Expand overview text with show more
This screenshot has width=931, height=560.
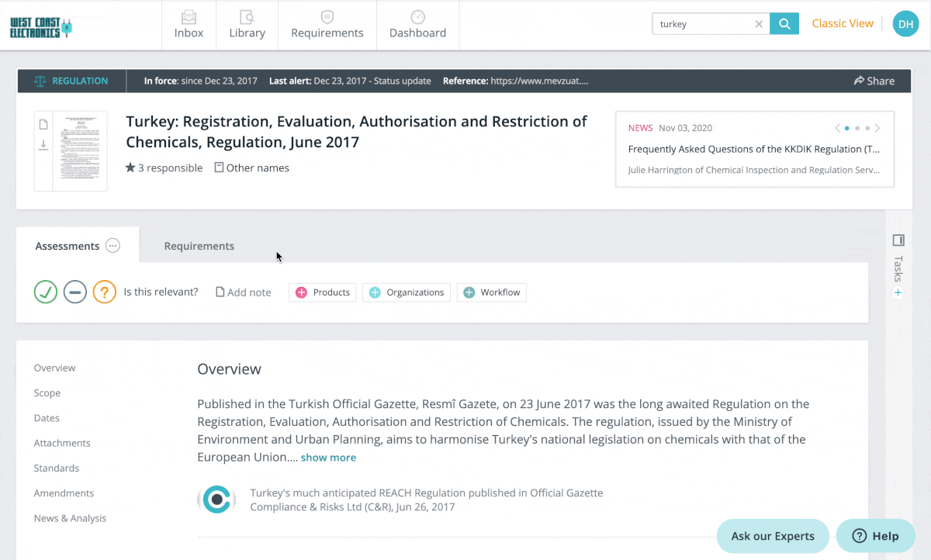(x=328, y=458)
